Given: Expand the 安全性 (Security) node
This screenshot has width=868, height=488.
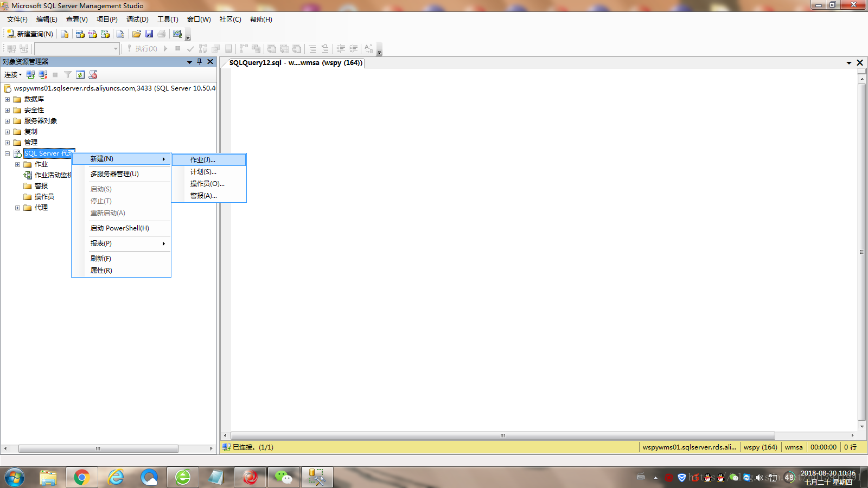Looking at the screenshot, I should (7, 110).
